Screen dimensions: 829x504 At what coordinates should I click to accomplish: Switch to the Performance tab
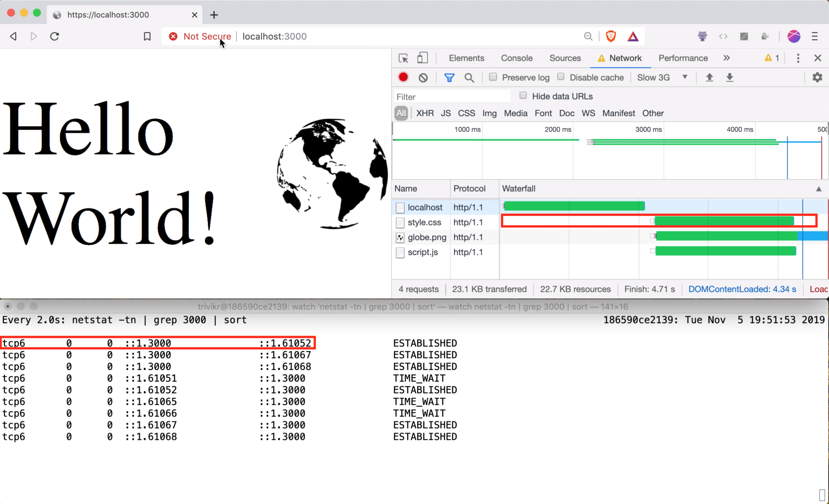[683, 58]
